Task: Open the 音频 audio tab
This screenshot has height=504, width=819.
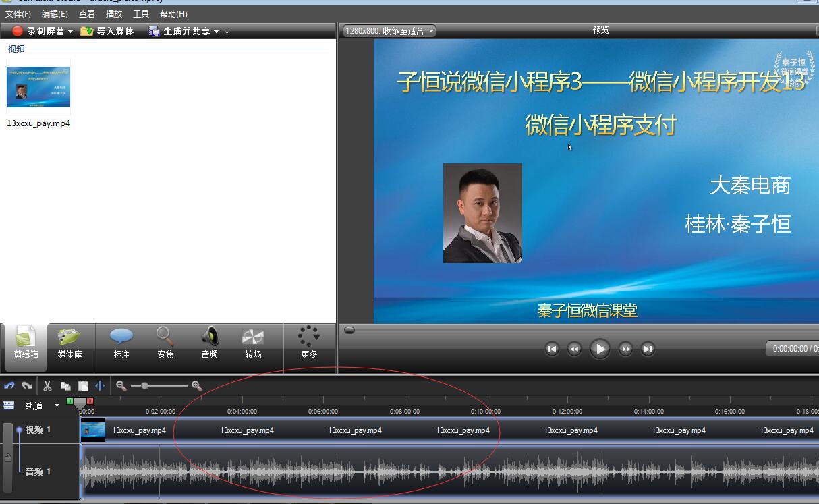Action: 210,343
